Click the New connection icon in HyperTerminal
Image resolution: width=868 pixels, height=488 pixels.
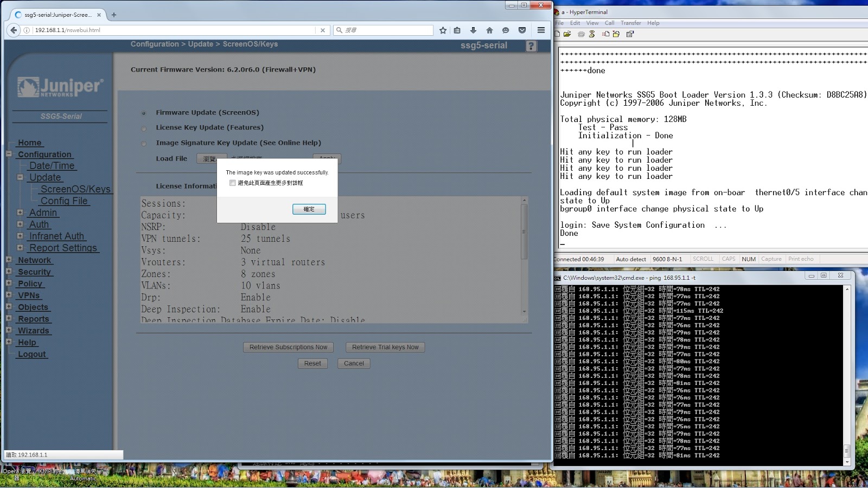click(557, 34)
